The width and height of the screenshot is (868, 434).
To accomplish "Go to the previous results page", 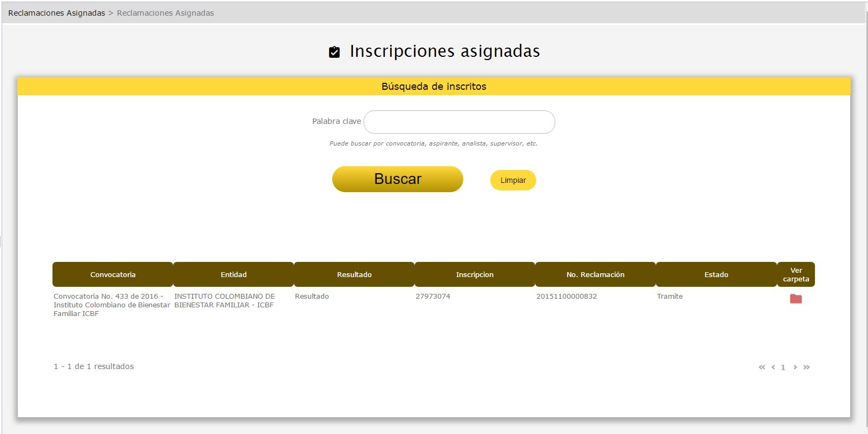I will 773,367.
